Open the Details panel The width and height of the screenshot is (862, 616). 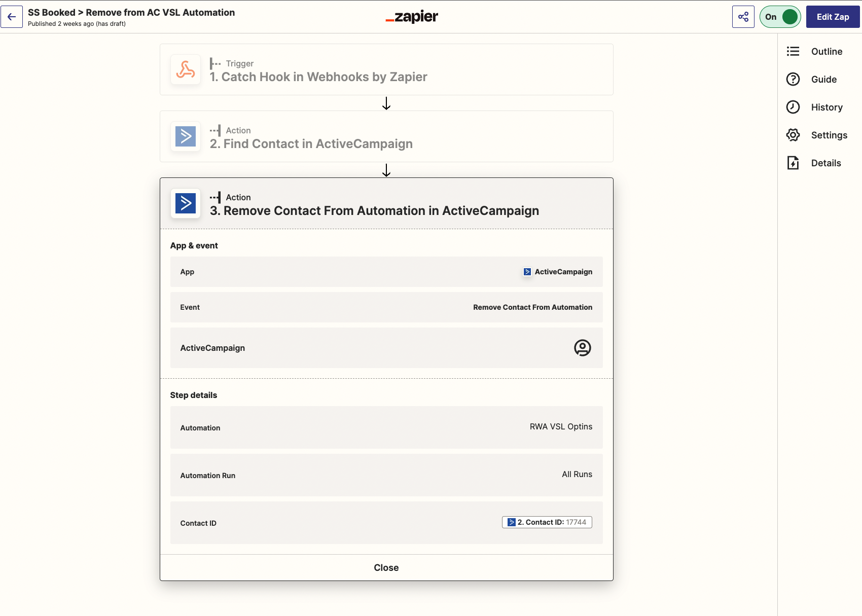point(826,163)
